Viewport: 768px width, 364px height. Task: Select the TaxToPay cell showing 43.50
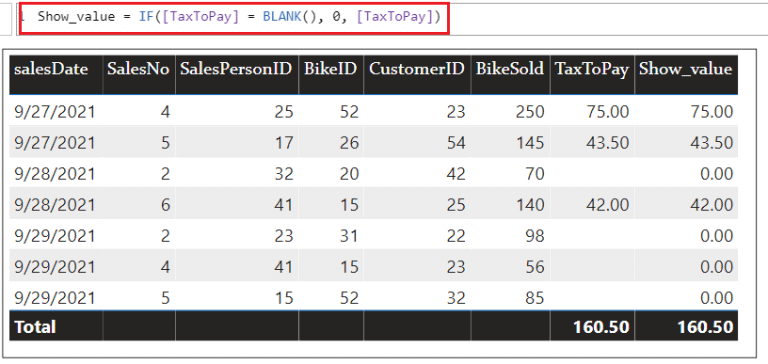607,143
